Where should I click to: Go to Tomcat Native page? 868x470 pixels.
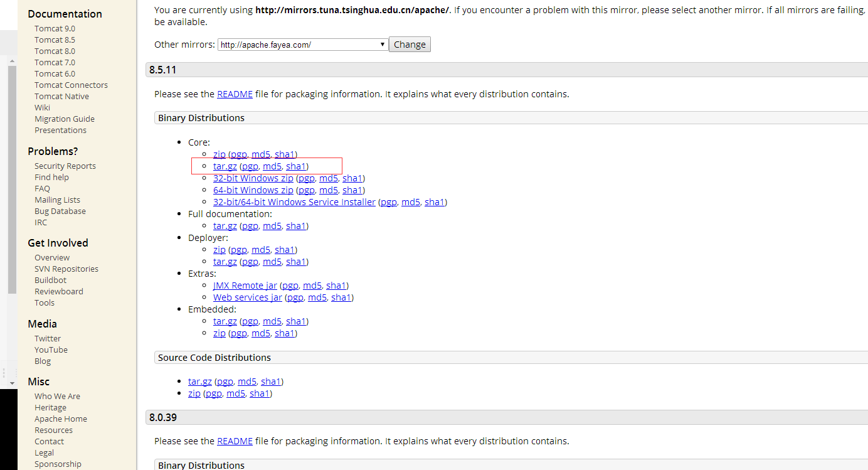tap(61, 97)
